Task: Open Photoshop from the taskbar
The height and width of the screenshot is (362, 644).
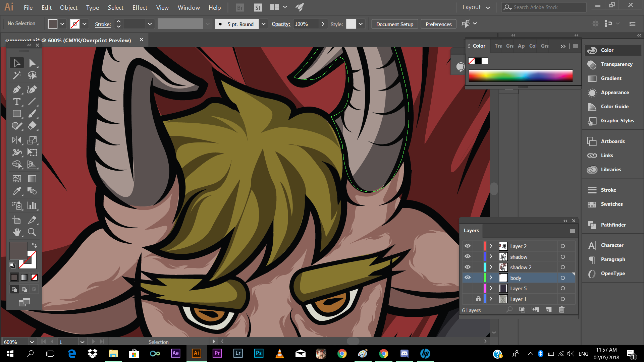Action: (259, 353)
